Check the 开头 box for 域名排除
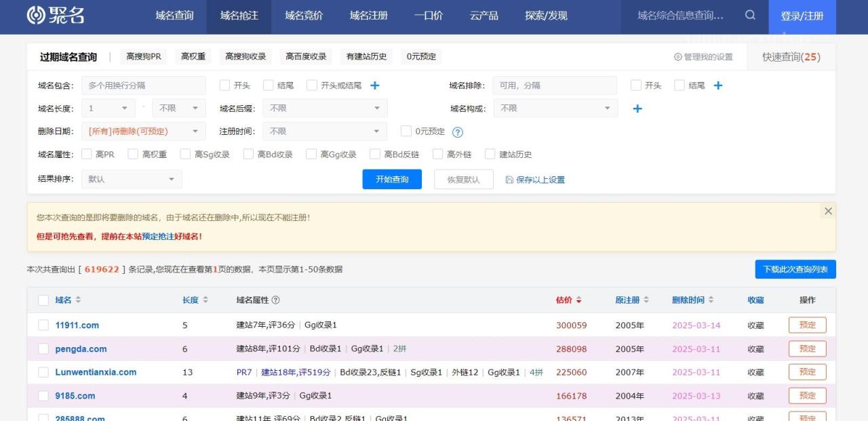 click(x=635, y=85)
